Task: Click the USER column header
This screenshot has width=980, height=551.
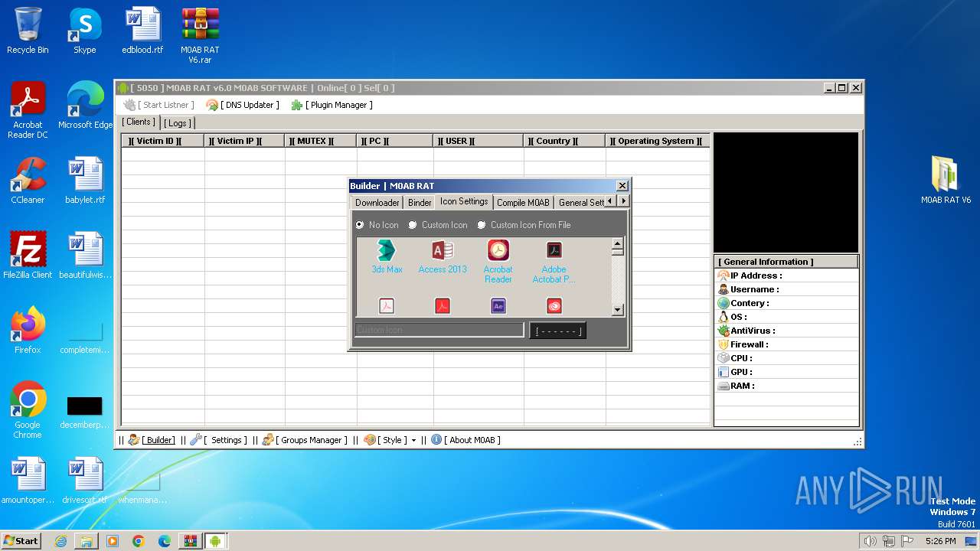Action: [x=479, y=141]
